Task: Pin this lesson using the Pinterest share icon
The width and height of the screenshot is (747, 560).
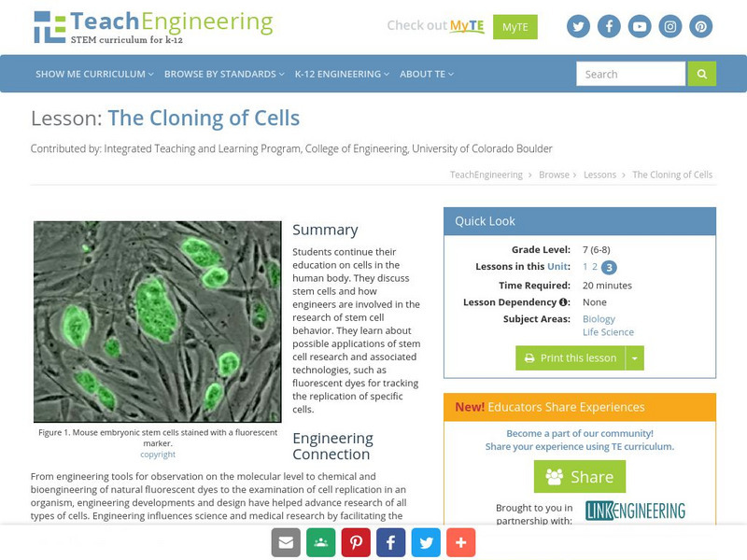Action: point(354,541)
